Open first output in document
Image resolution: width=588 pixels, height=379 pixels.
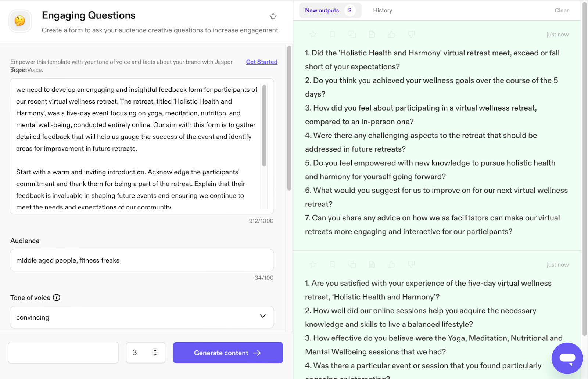[372, 35]
